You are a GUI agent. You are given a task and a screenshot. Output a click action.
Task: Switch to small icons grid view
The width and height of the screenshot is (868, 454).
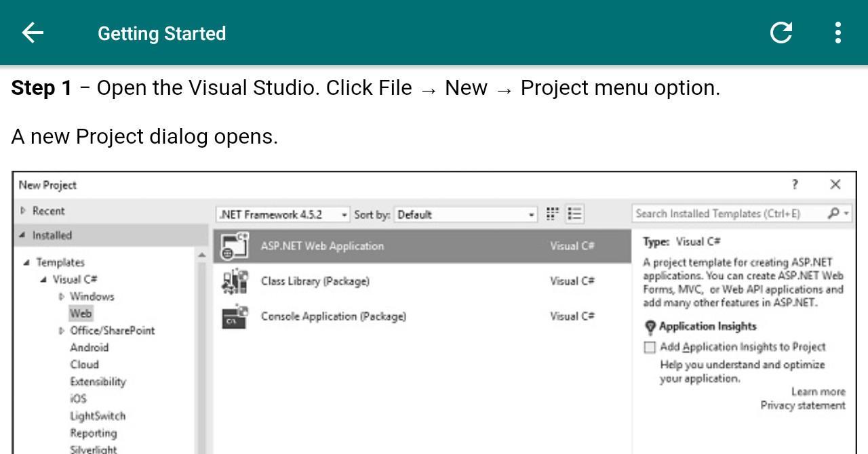(x=553, y=214)
